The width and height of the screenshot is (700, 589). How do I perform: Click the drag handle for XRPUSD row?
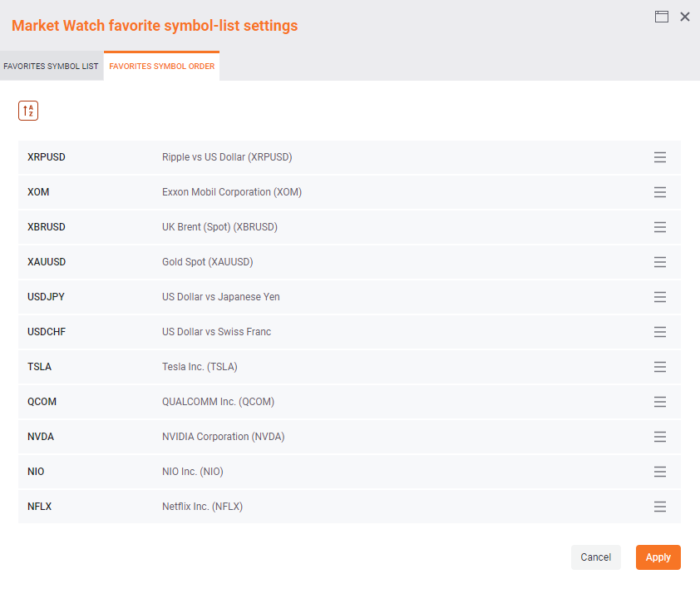click(660, 157)
